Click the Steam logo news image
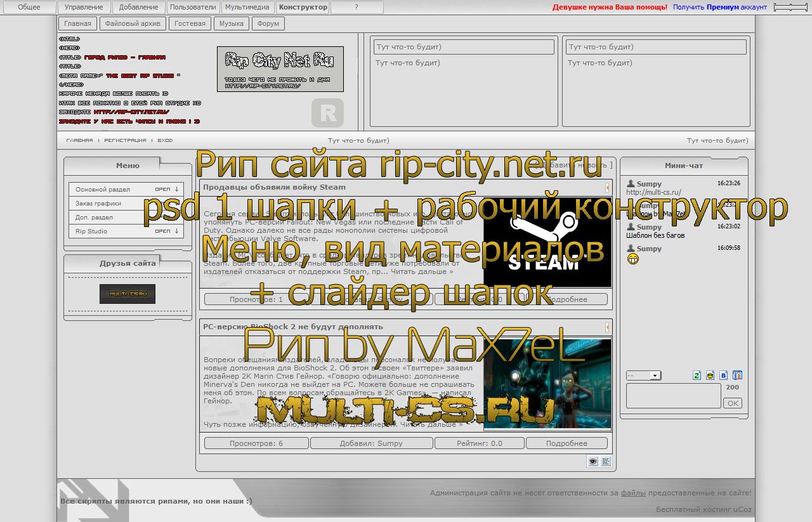 click(547, 242)
